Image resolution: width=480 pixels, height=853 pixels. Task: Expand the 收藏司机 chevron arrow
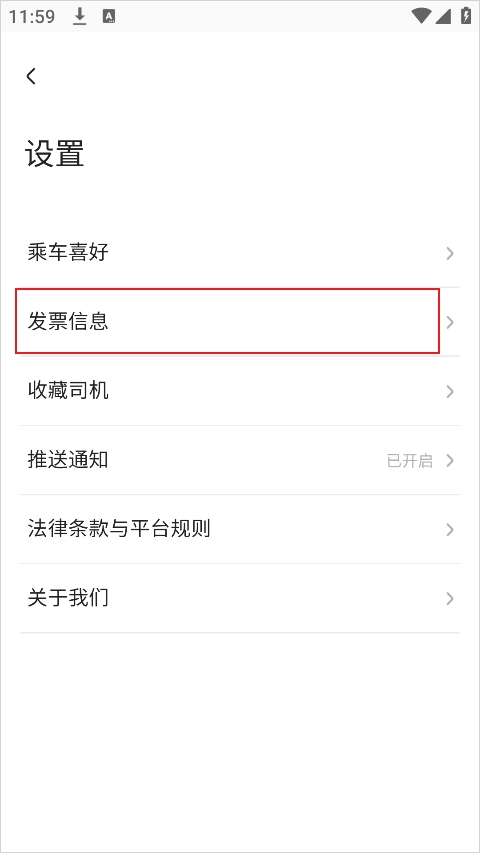click(450, 391)
